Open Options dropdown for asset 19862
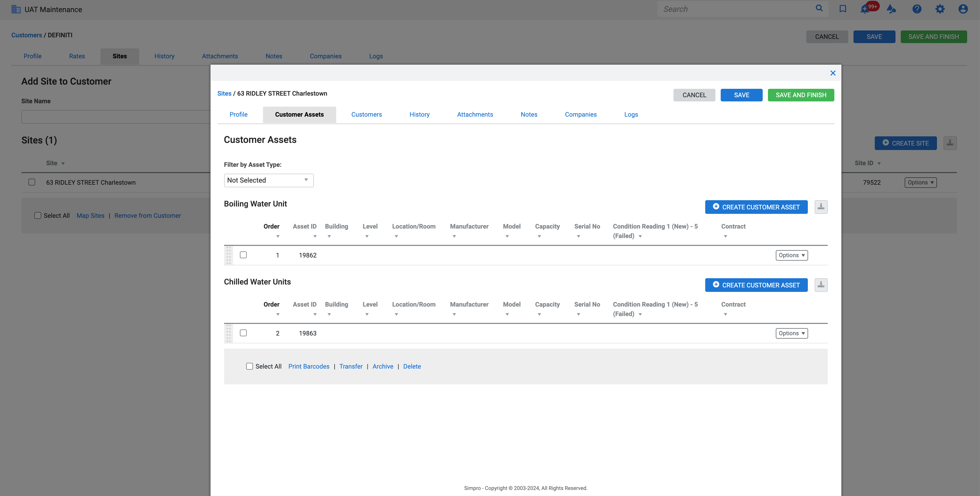 [792, 255]
